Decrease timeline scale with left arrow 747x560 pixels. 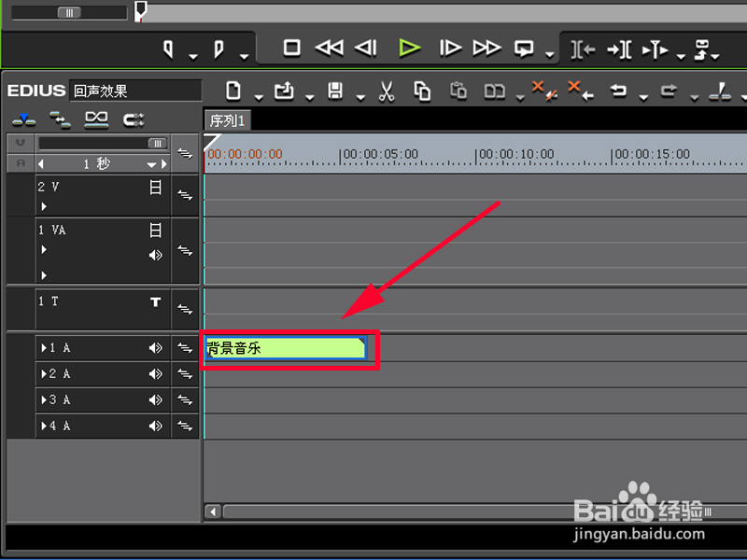41,164
